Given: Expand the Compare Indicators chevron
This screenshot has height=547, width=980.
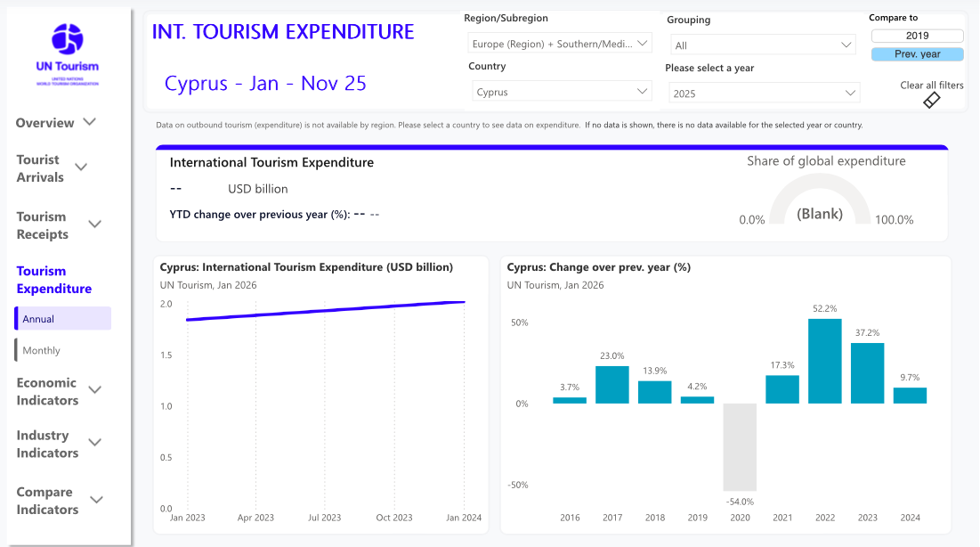Looking at the screenshot, I should coord(96,500).
